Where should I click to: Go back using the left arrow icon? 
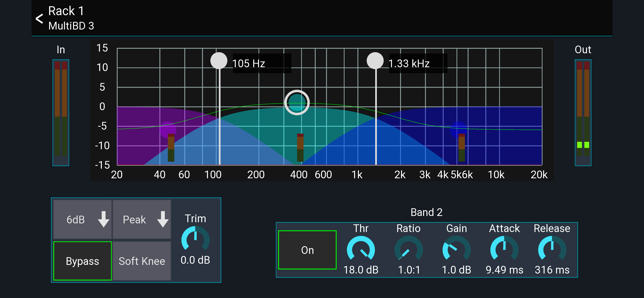[39, 19]
